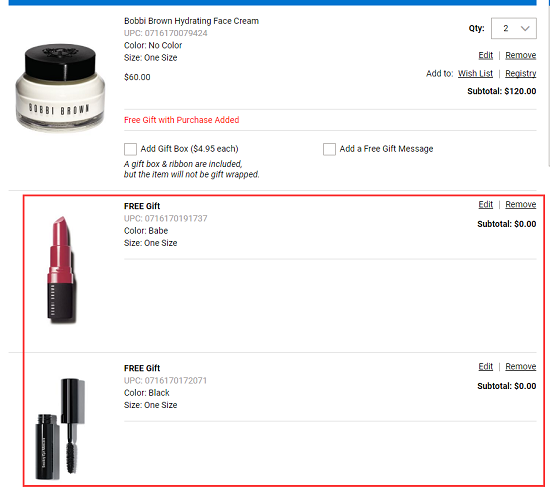This screenshot has width=550, height=504.
Task: Click the Color: Black text
Action: coord(147,393)
